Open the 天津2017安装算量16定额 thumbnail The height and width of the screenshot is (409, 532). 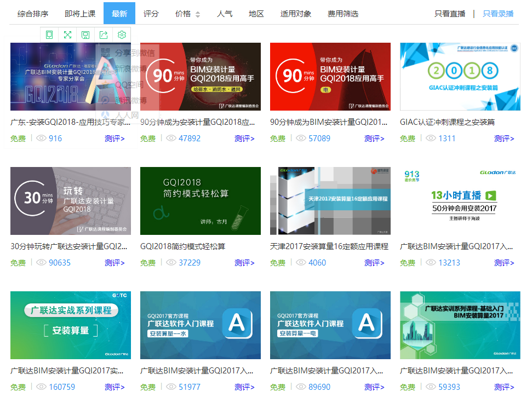tap(330, 201)
